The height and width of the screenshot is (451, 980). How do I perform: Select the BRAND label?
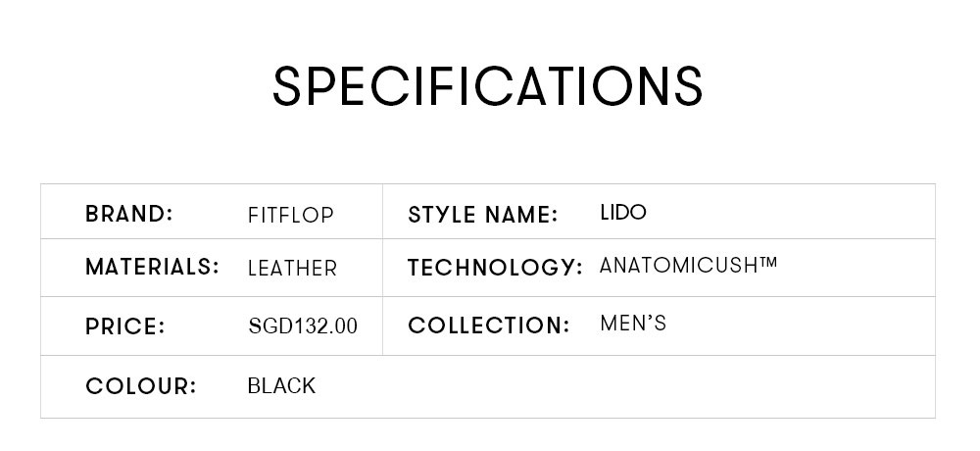point(128,214)
